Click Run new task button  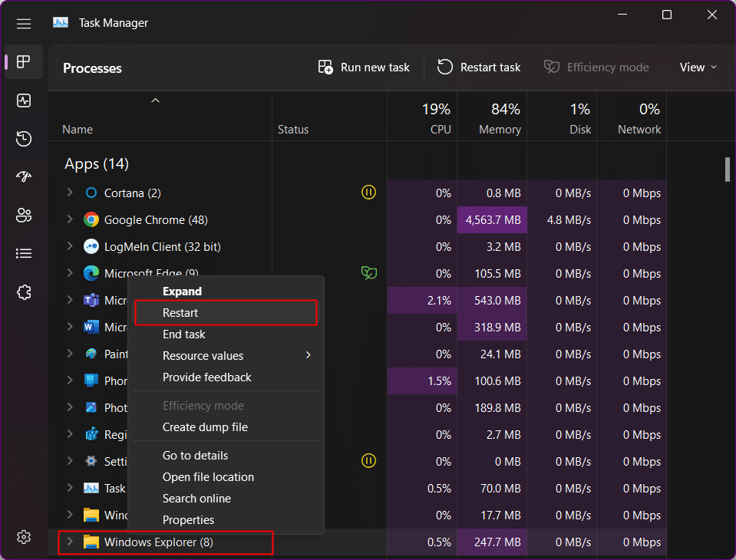click(x=364, y=68)
